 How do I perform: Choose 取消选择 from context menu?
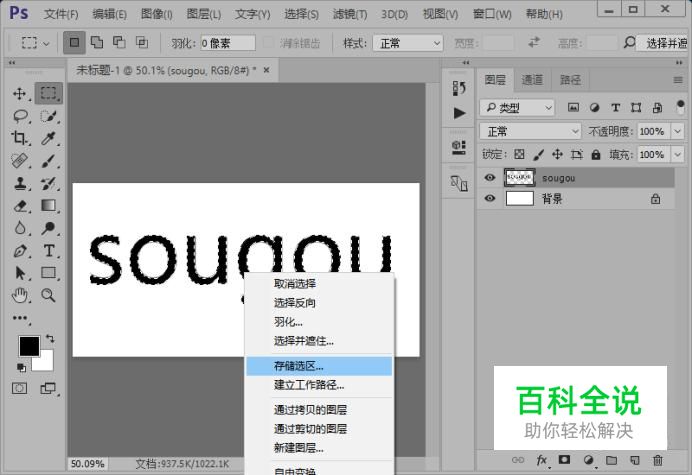tap(319, 284)
